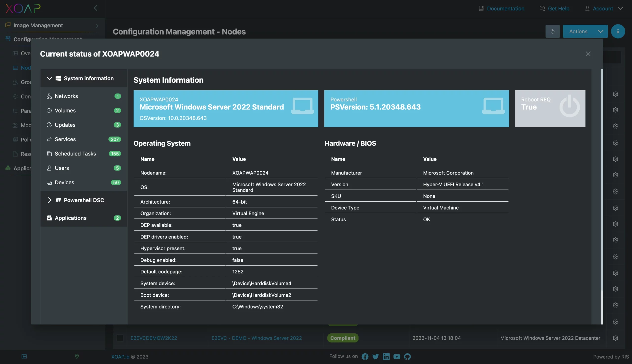Click the Users sidebar icon
632x364 pixels.
coord(49,168)
